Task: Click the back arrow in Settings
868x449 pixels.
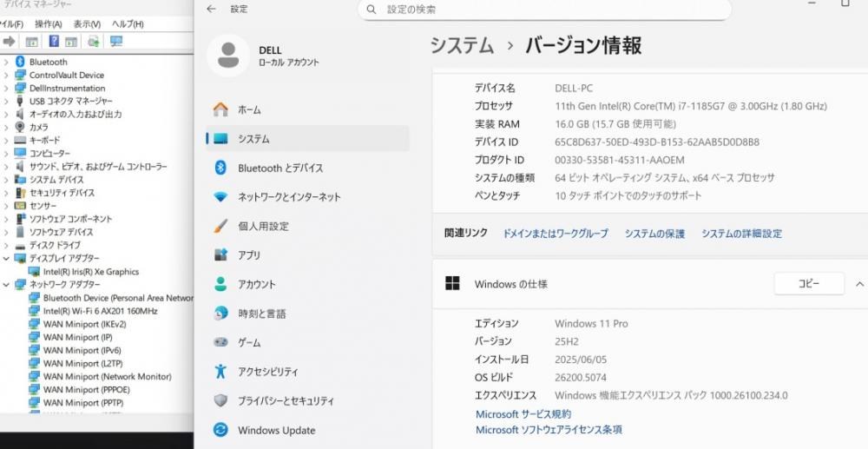Action: coord(211,9)
